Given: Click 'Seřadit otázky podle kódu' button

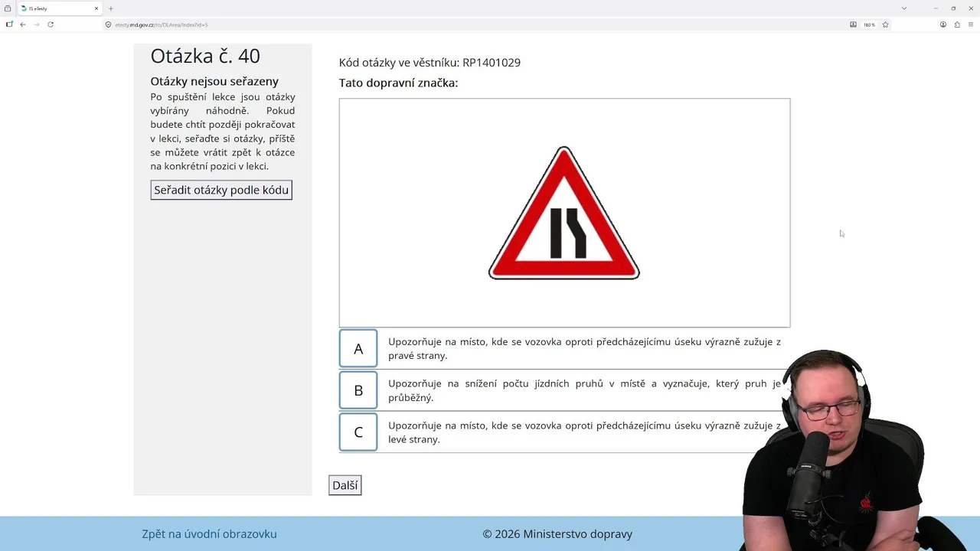Looking at the screenshot, I should (221, 190).
